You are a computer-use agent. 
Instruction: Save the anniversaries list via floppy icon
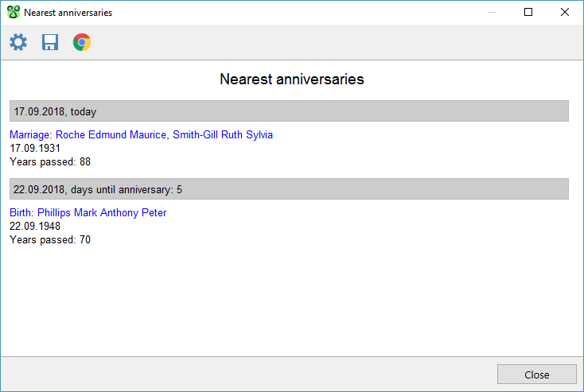coord(50,42)
